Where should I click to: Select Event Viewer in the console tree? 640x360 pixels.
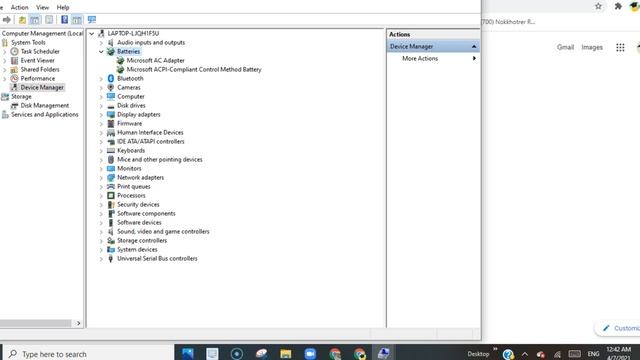[x=38, y=60]
